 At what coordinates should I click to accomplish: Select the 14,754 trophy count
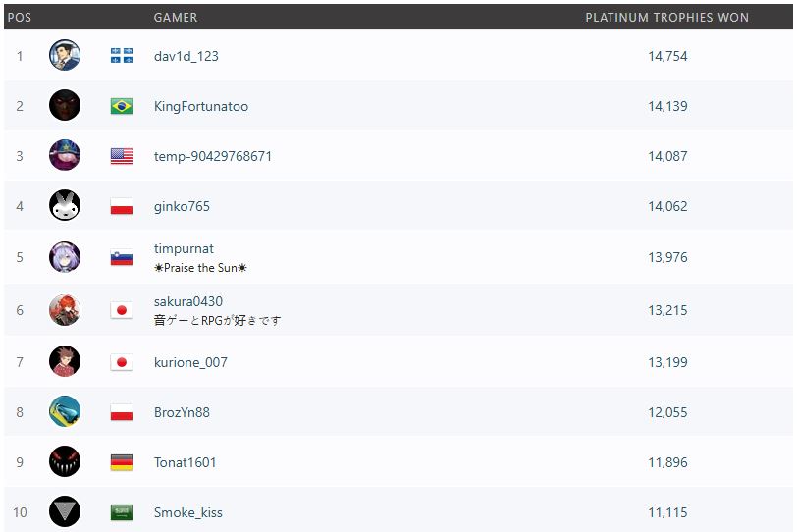pyautogui.click(x=667, y=56)
